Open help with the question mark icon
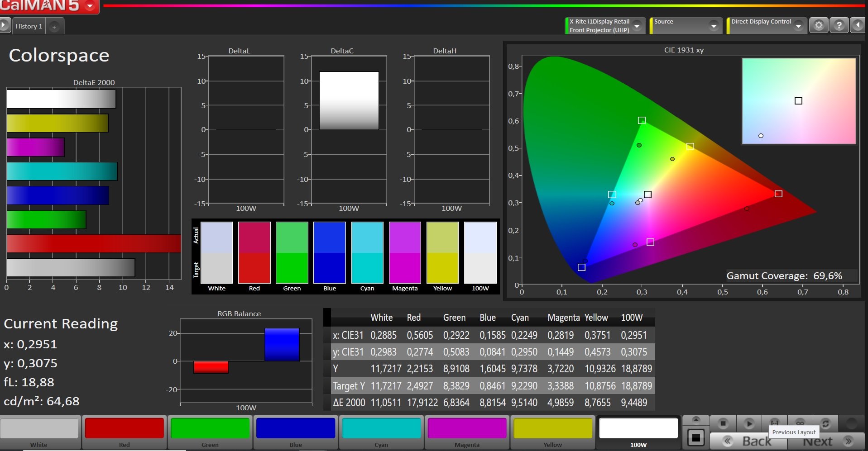868x451 pixels. point(839,25)
